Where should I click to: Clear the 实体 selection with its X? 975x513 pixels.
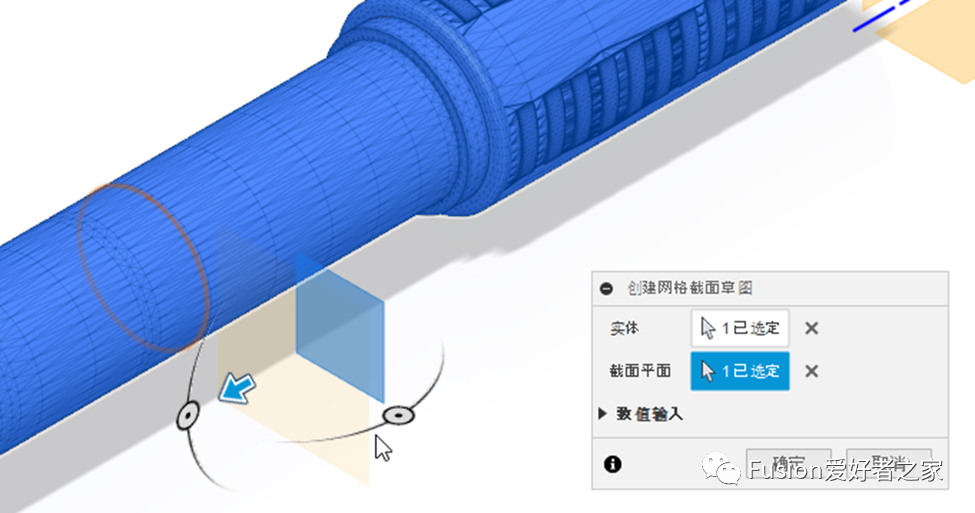click(811, 328)
